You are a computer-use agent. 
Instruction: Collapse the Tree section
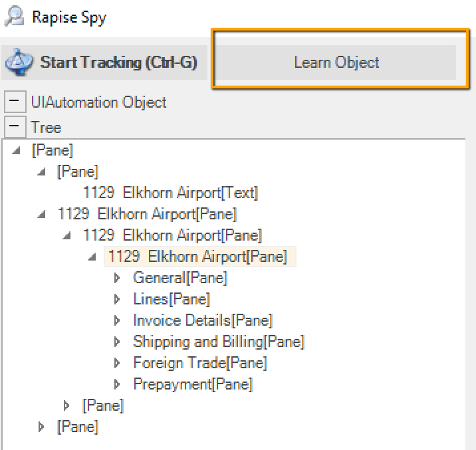14,127
